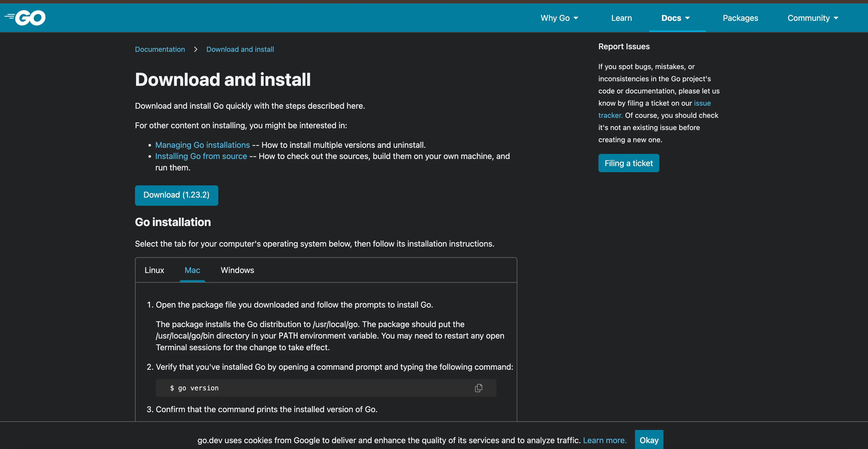This screenshot has height=449, width=868.
Task: Follow the issue tracker link
Action: pyautogui.click(x=702, y=103)
